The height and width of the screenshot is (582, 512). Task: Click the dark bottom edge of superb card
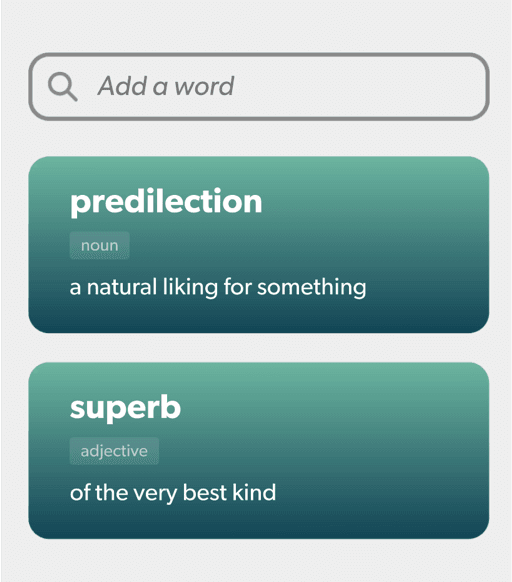(x=259, y=531)
